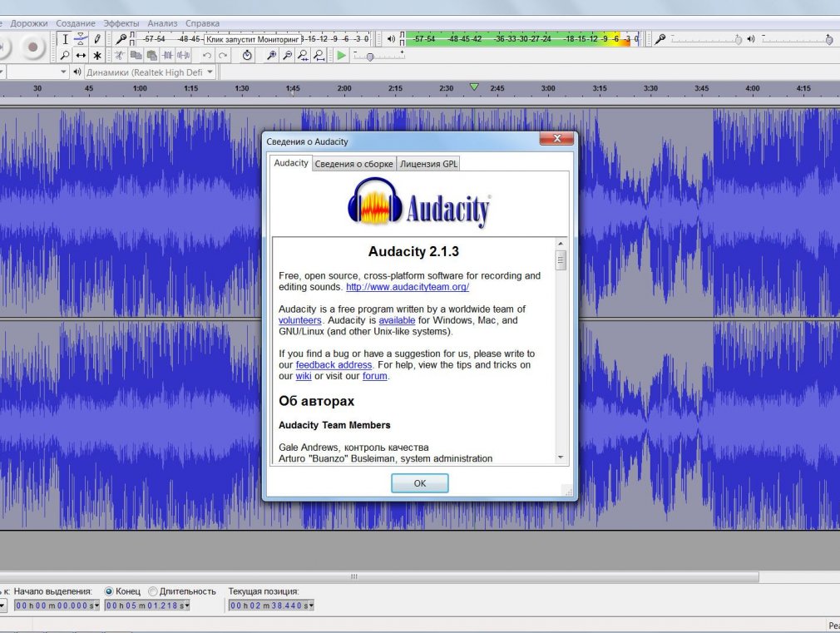
Task: Click the Paste icon in edit toolbar
Action: pos(151,55)
